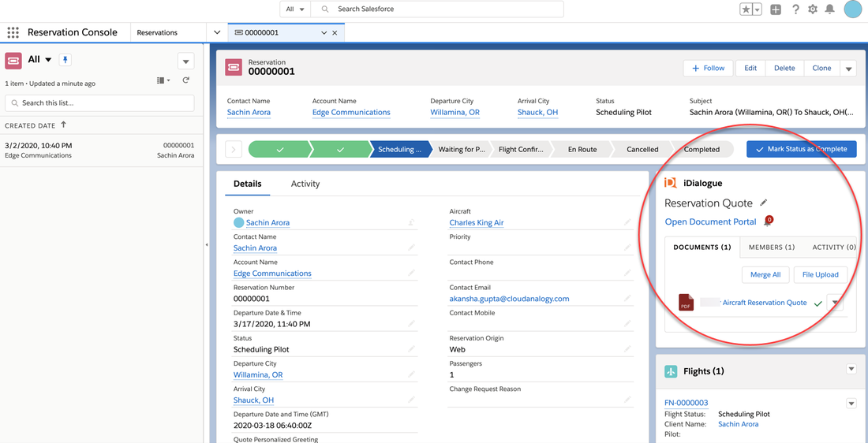This screenshot has height=443, width=868.
Task: Click the Clone button
Action: pyautogui.click(x=821, y=68)
